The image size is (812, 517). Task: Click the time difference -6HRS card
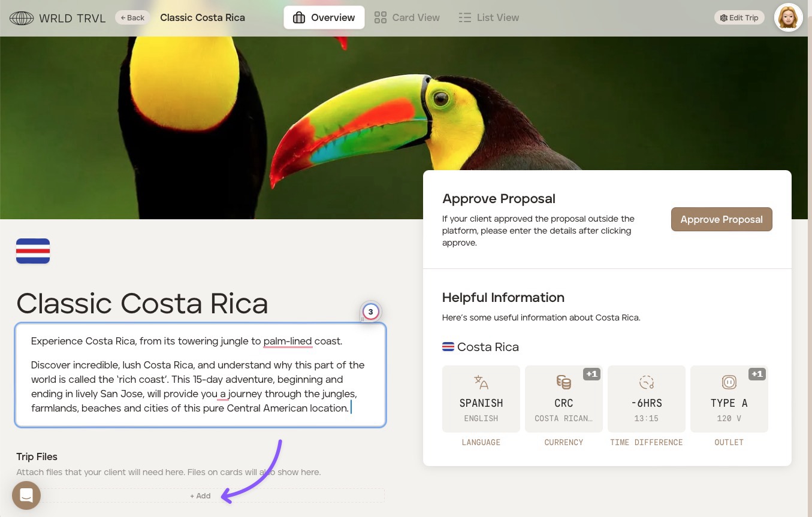click(646, 399)
